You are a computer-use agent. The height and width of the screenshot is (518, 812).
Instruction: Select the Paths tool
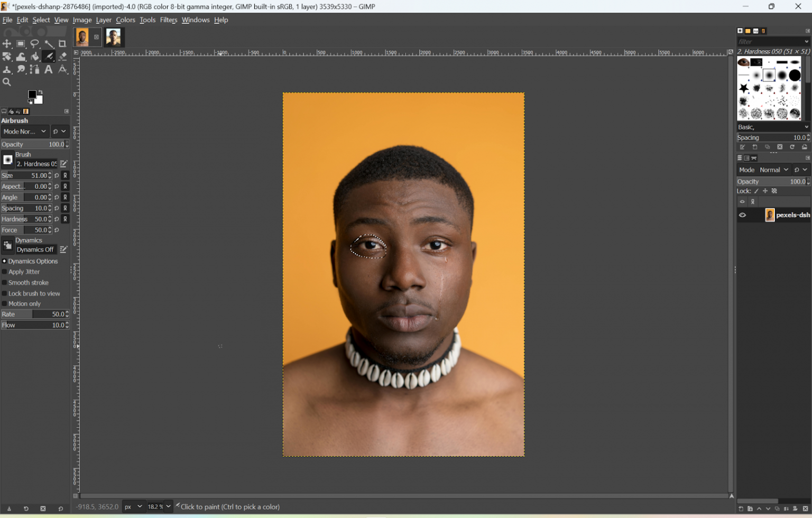coord(35,69)
